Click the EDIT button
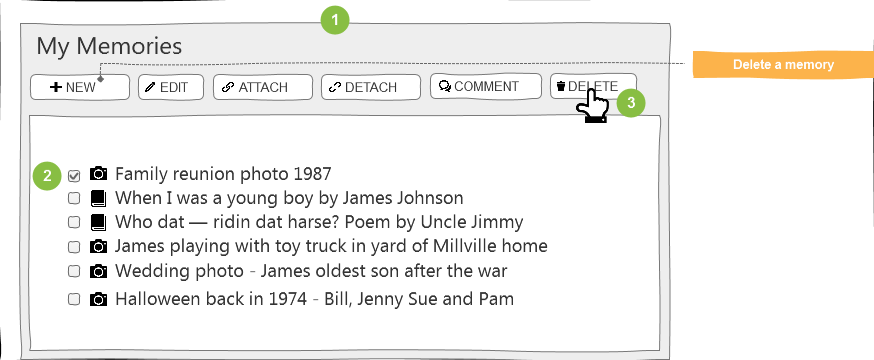This screenshot has height=360, width=874. pyautogui.click(x=171, y=87)
